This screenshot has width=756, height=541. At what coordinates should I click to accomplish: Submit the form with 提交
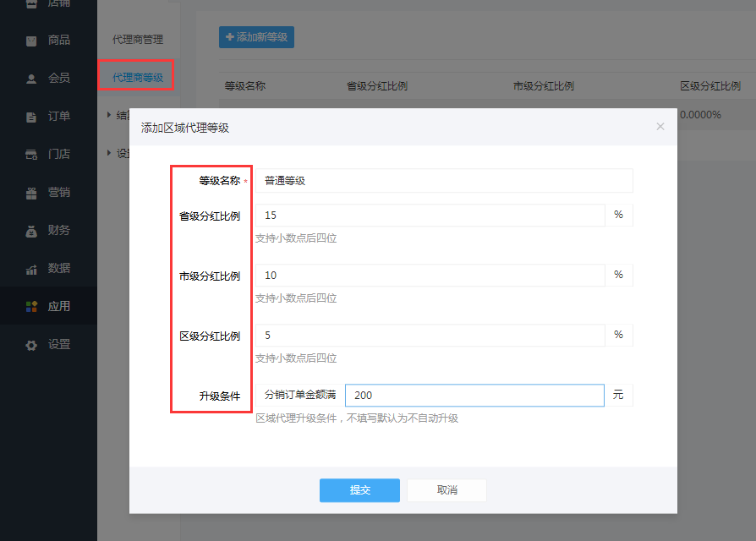pyautogui.click(x=359, y=490)
